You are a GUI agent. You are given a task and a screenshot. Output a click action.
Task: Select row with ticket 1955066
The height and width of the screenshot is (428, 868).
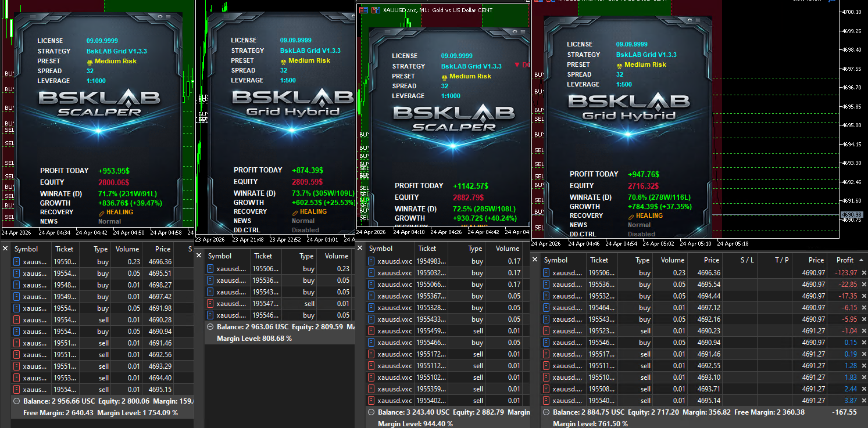pos(448,285)
